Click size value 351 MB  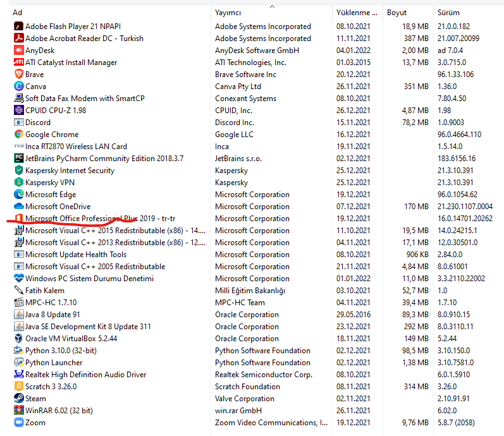click(x=416, y=87)
